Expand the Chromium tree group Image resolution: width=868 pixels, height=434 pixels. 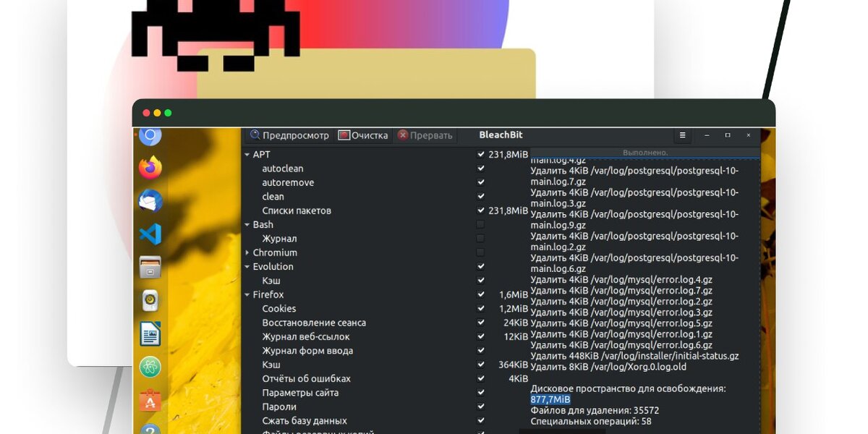point(247,252)
